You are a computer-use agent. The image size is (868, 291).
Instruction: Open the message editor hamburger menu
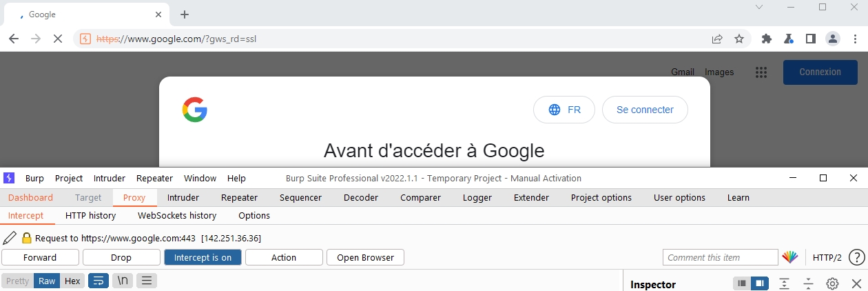(x=147, y=281)
